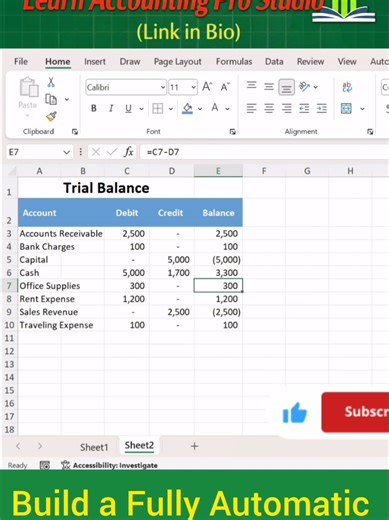Increase font size with larger A
Viewport: 389px width, 520px height.
click(207, 87)
